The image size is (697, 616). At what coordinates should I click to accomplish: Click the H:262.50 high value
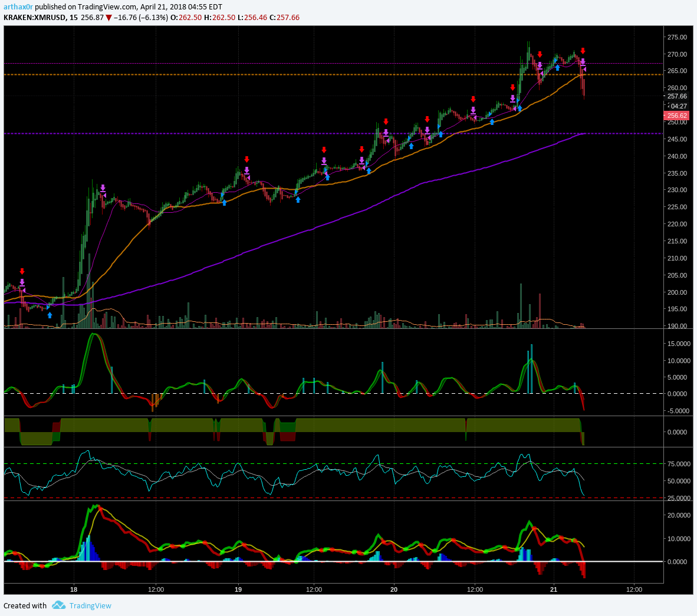coord(219,18)
